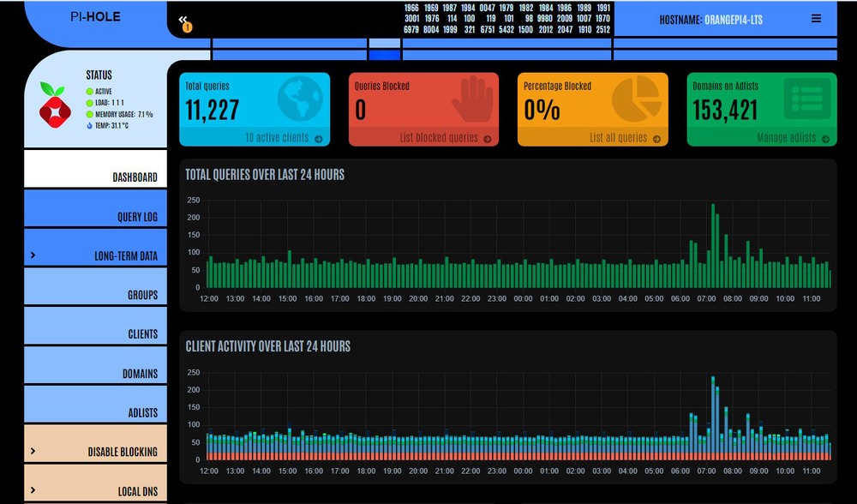Open Domains page in sidebar
The image size is (857, 504).
click(95, 364)
